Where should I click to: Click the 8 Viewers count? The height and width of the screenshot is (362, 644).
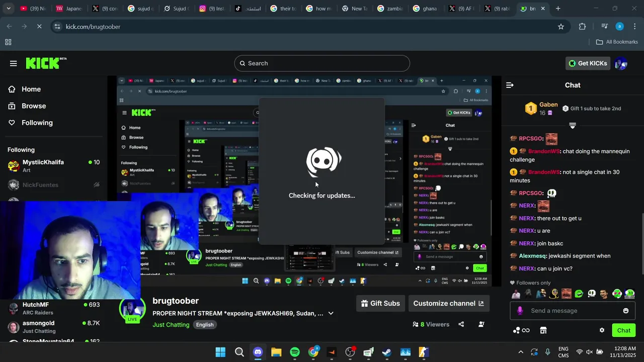(x=431, y=324)
